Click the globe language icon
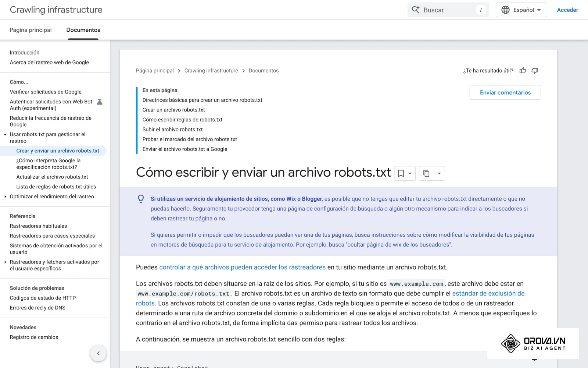 tap(506, 10)
